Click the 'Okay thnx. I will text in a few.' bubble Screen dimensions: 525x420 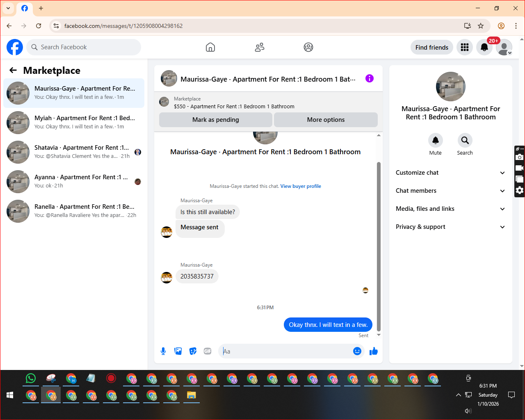tap(328, 325)
